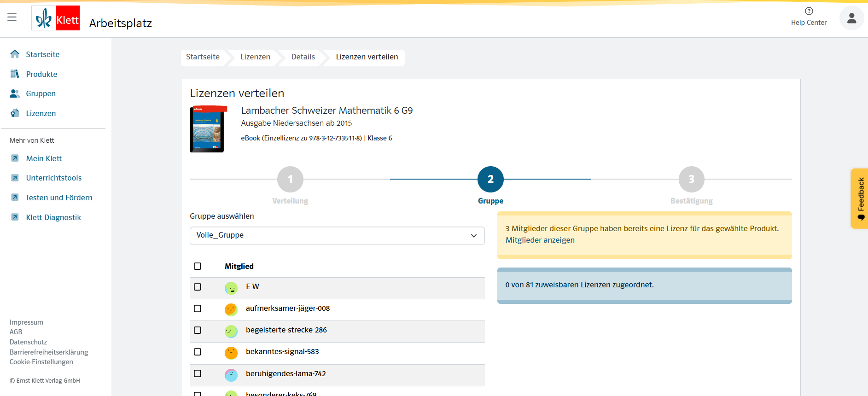Open the Feedback side tab
The height and width of the screenshot is (396, 868).
click(x=860, y=198)
